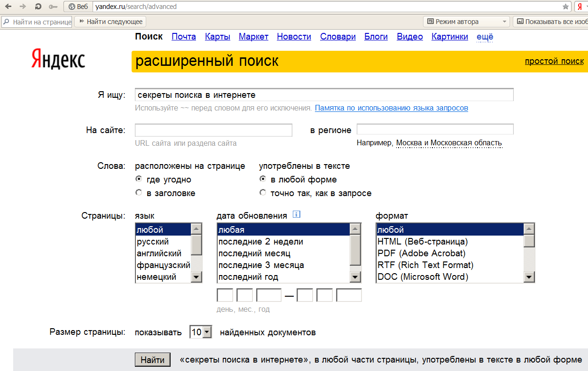
Task: Select любая in дата обновления list
Action: (x=283, y=230)
